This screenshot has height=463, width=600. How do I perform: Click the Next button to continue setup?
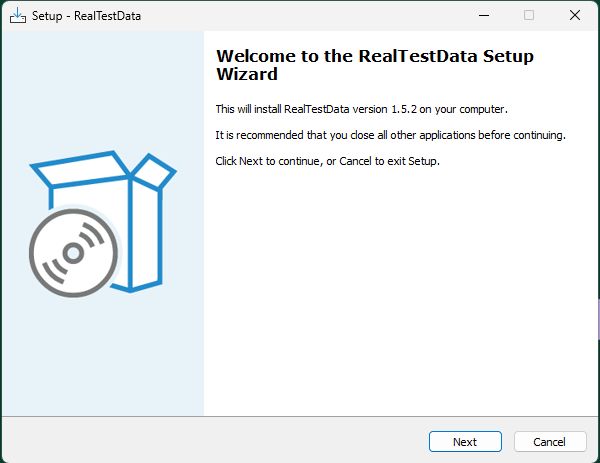465,442
